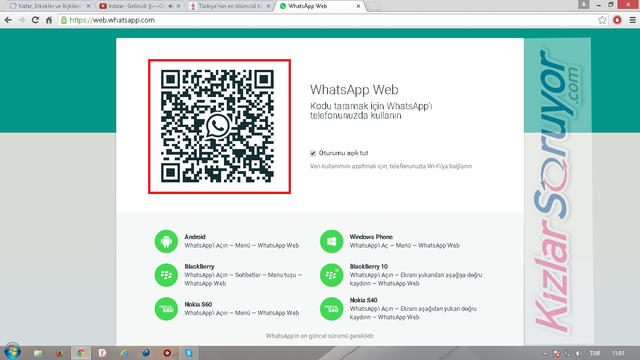The width and height of the screenshot is (640, 360).
Task: Click the Wi-Fi data usage hint text
Action: pyautogui.click(x=391, y=166)
